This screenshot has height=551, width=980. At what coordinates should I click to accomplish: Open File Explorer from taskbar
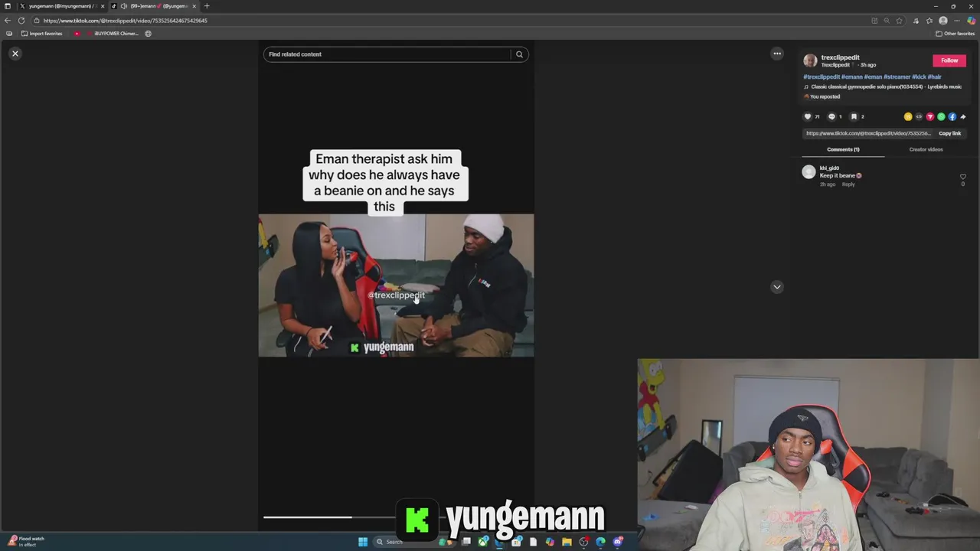[x=567, y=542]
